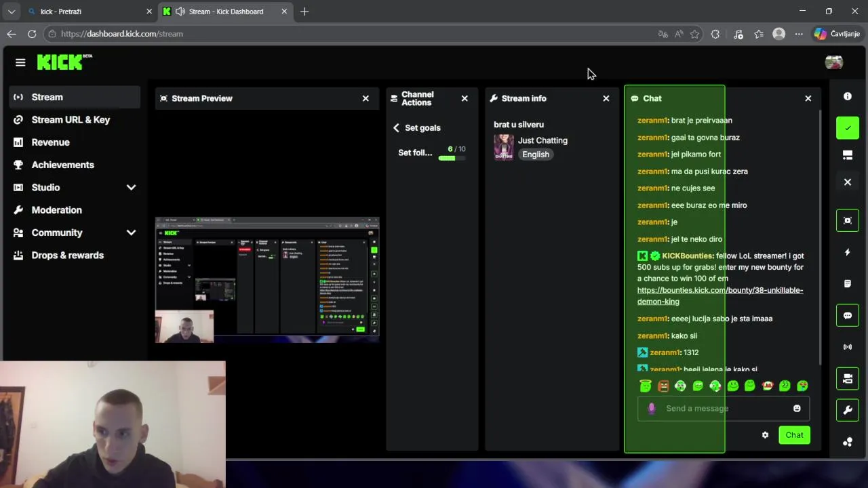Image resolution: width=868 pixels, height=488 pixels.
Task: Send message with the green Chat button
Action: click(794, 435)
